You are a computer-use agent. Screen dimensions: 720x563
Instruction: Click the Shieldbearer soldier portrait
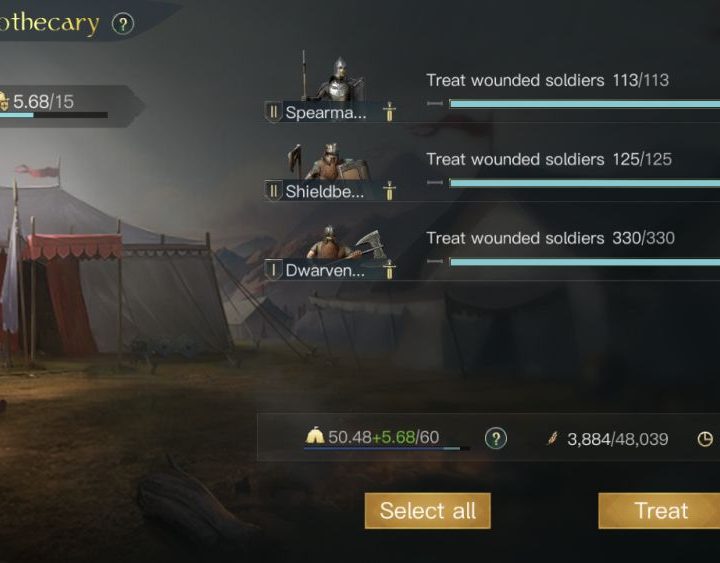[329, 162]
